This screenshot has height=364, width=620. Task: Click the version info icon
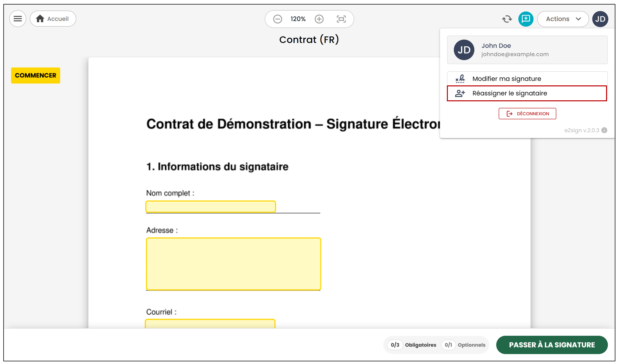tap(604, 130)
